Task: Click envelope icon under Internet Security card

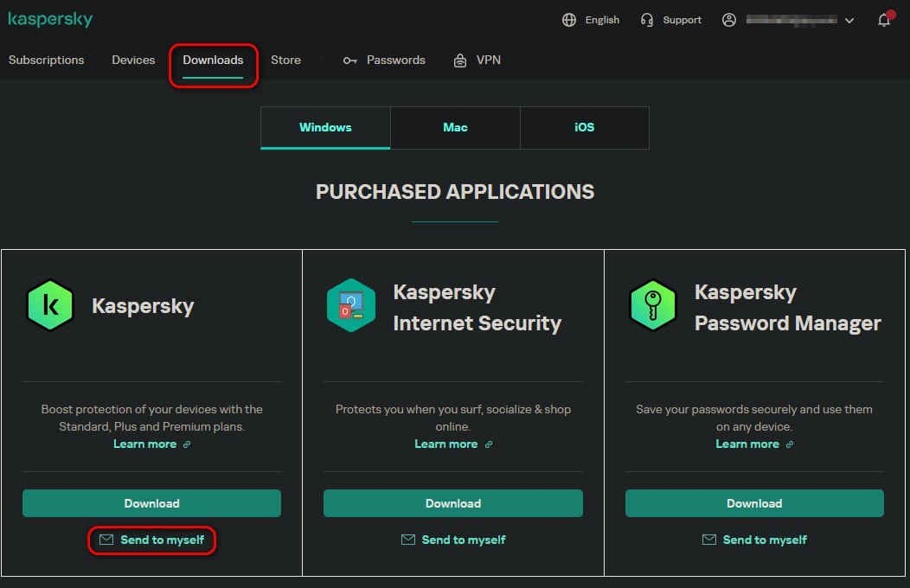Action: (x=408, y=540)
